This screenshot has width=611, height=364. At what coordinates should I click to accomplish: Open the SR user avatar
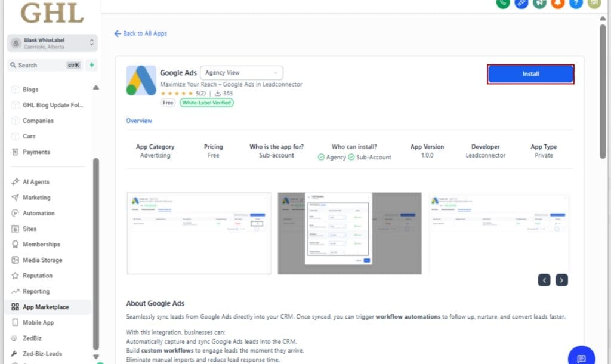point(594,3)
